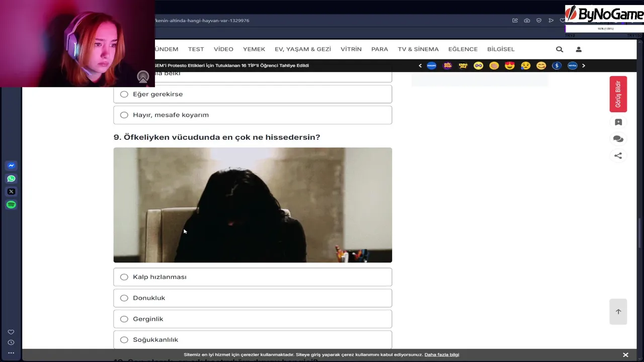Click the game controller emoji badge

point(478,65)
